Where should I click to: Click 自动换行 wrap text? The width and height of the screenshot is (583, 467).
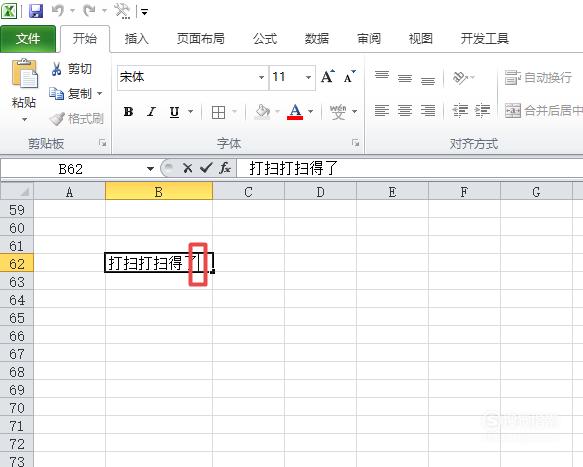[x=538, y=77]
